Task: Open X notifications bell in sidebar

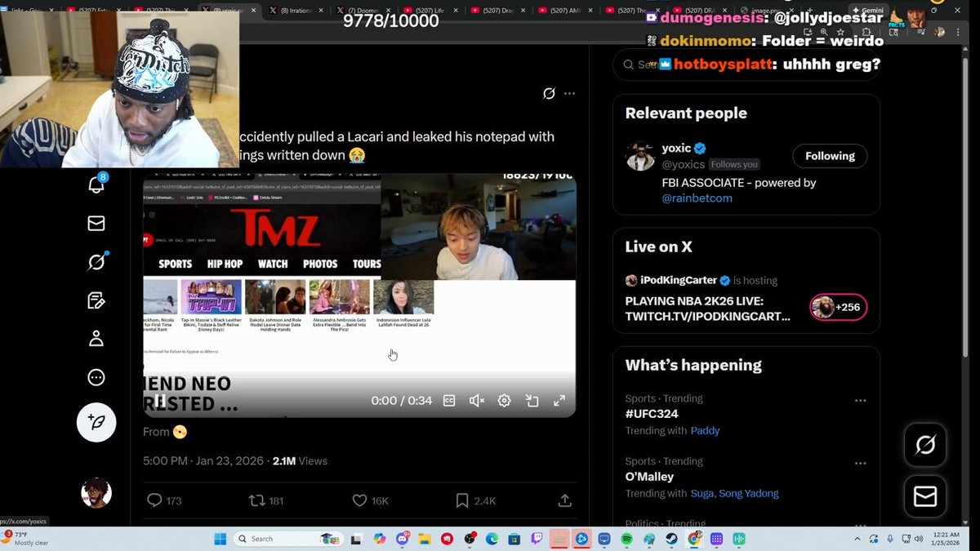Action: (x=96, y=184)
